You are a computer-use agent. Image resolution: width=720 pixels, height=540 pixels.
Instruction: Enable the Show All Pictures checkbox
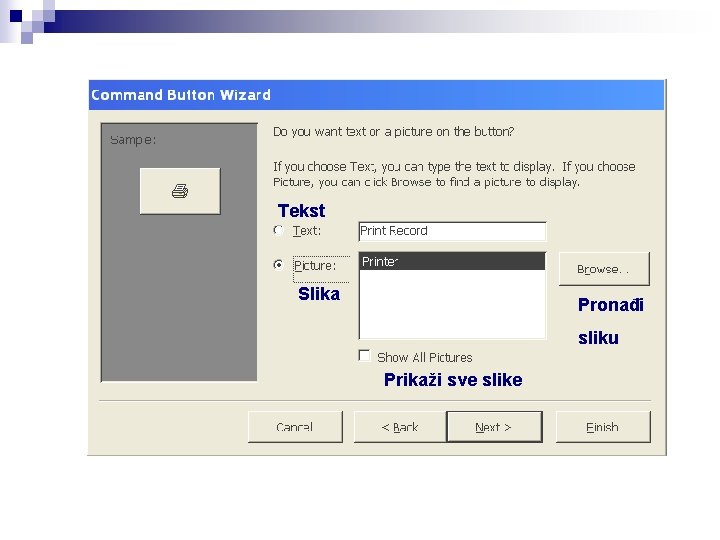point(364,356)
